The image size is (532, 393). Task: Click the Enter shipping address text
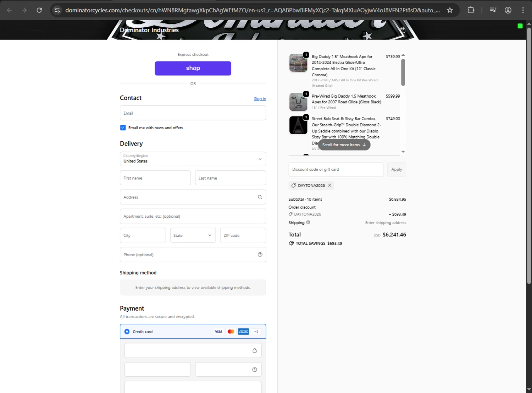click(386, 223)
